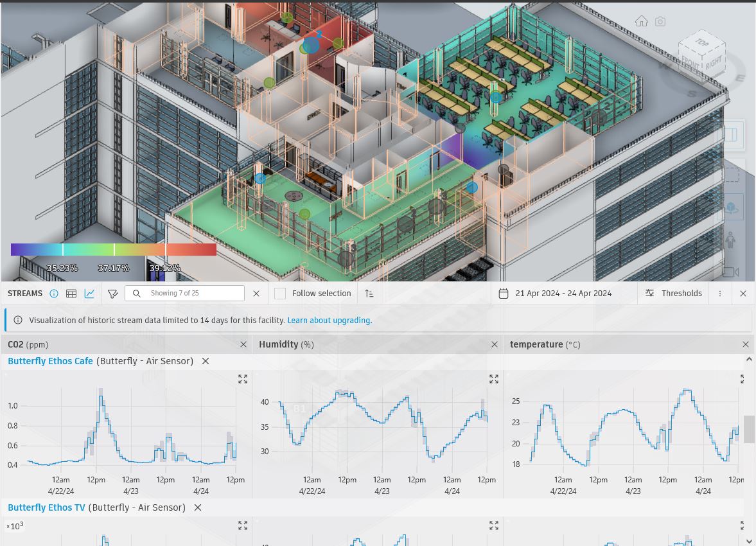Click the sort order icon
756x546 pixels.
tap(369, 294)
